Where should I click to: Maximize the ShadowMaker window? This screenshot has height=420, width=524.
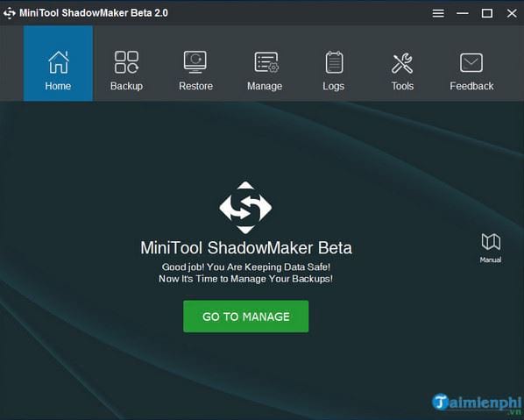pos(487,13)
